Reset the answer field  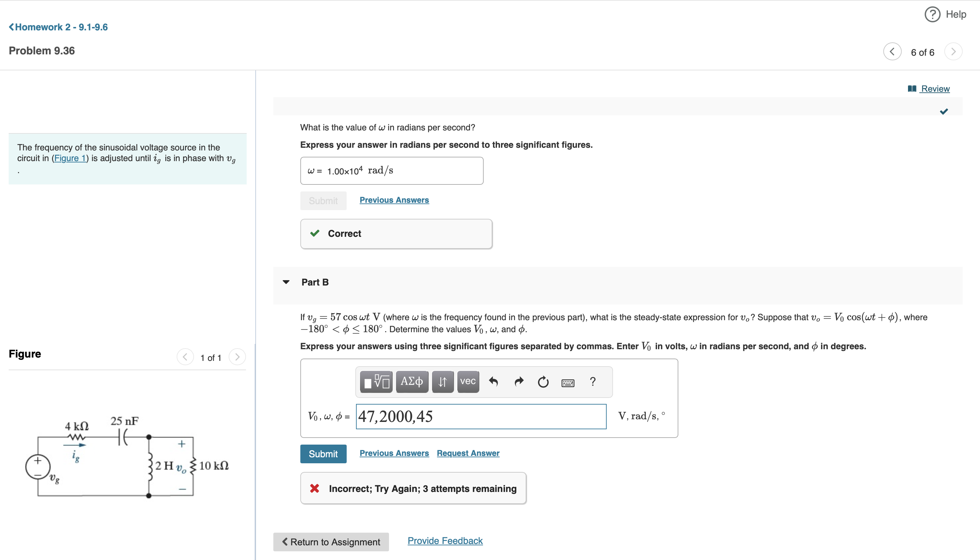543,382
